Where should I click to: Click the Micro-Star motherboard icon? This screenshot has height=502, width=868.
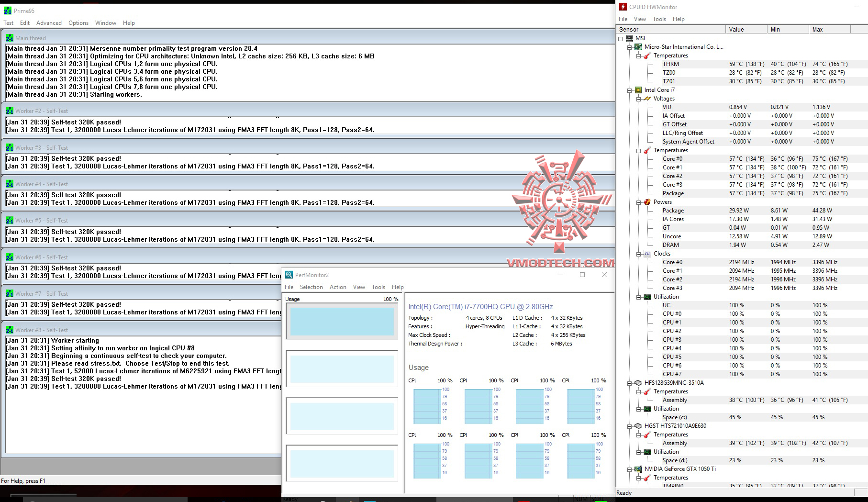(x=638, y=47)
